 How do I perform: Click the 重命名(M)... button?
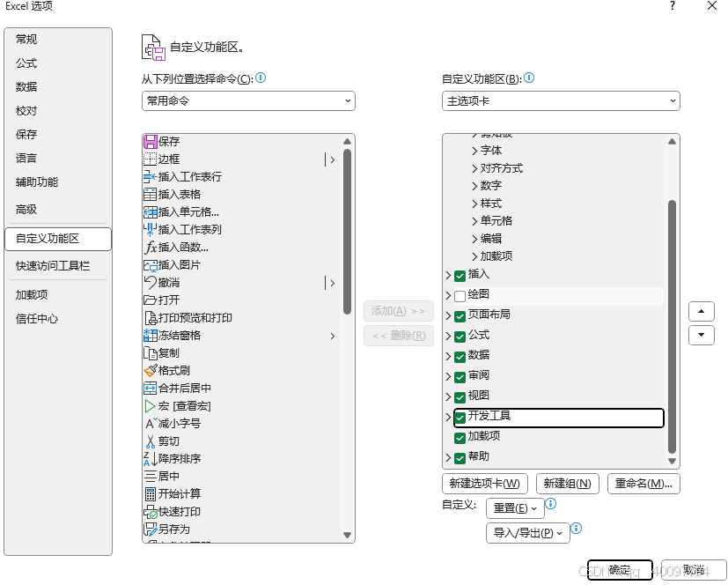click(643, 484)
